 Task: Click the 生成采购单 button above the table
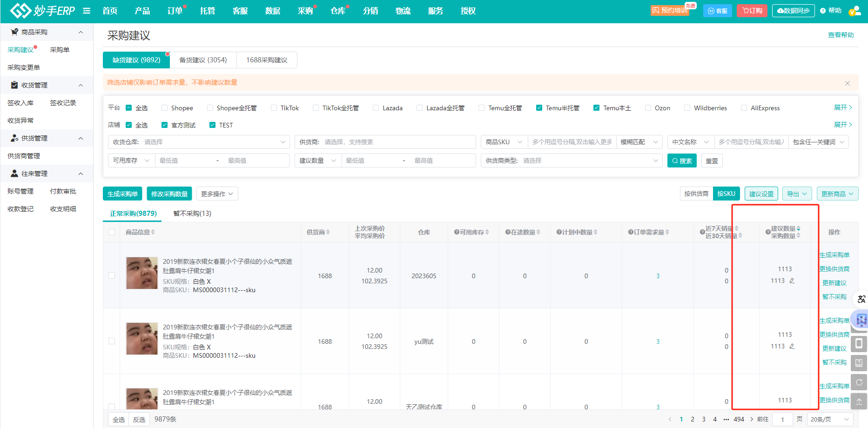pos(122,194)
